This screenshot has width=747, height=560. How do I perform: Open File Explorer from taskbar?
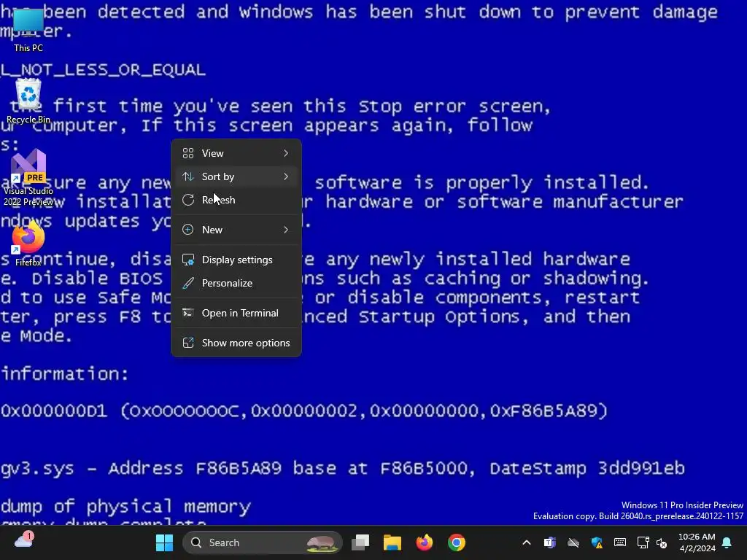coord(392,542)
